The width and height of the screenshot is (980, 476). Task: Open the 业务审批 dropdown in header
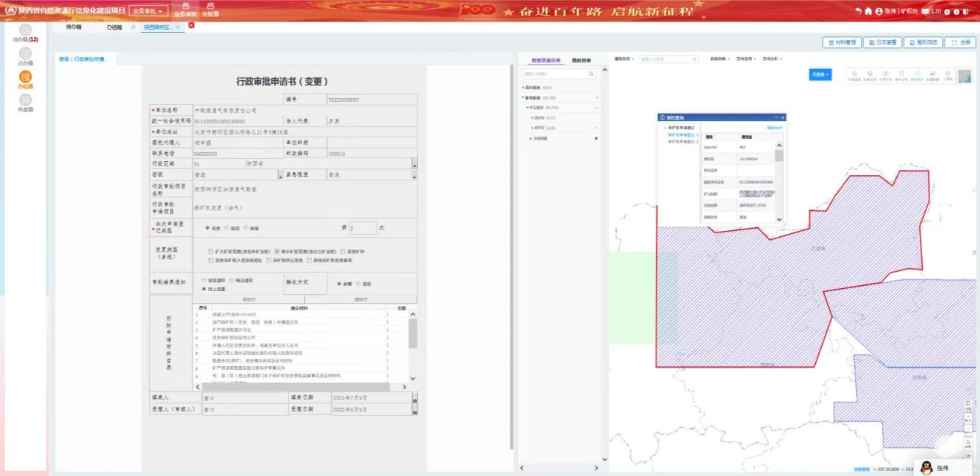[x=148, y=11]
